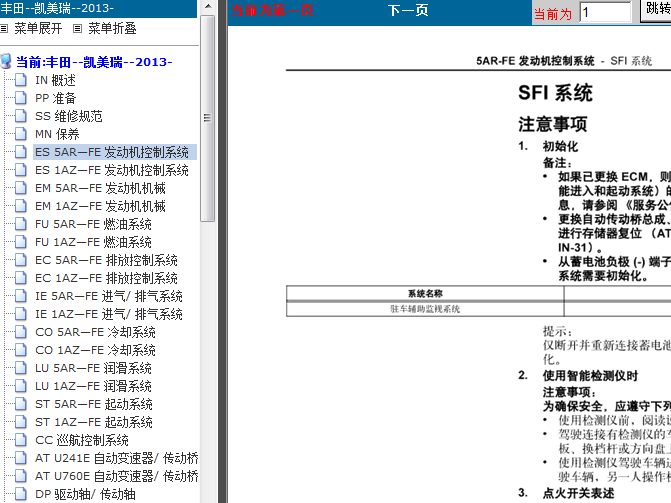Click the page icon beside SS 维修规范
671x503 pixels.
(x=21, y=116)
